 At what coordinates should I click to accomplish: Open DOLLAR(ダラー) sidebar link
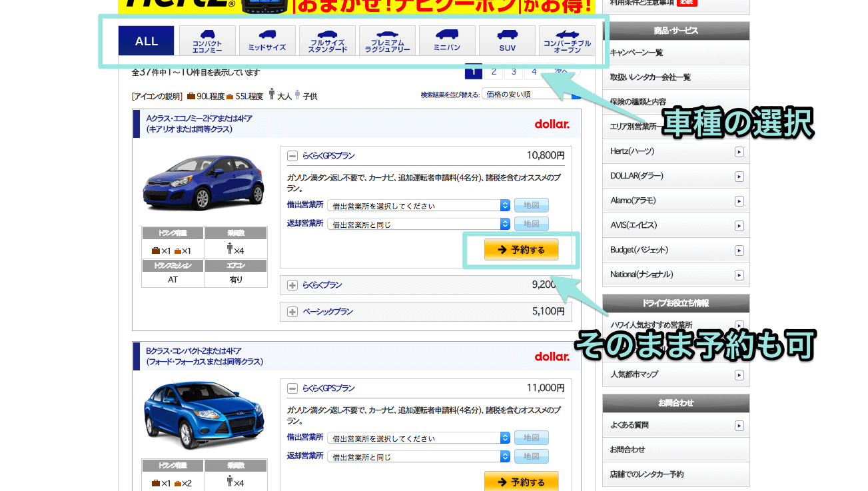(x=675, y=176)
